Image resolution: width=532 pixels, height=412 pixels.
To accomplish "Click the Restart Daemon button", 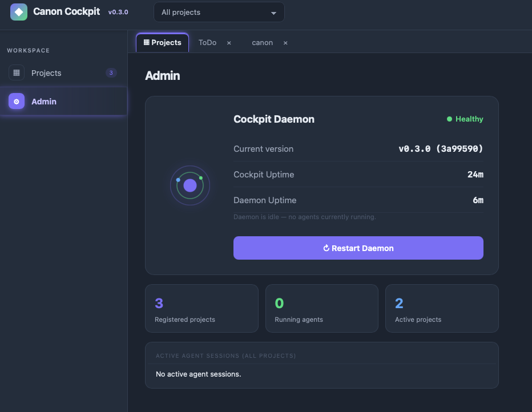I will coord(358,248).
